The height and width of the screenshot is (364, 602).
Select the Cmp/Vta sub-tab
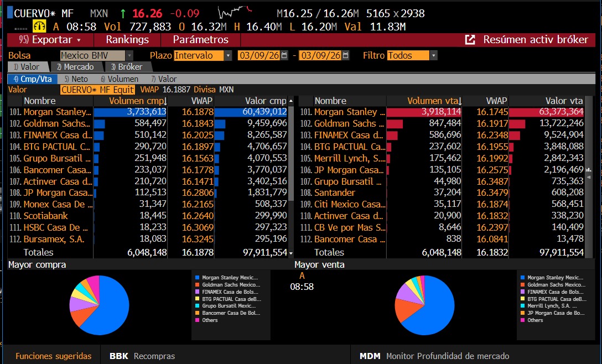(32, 79)
